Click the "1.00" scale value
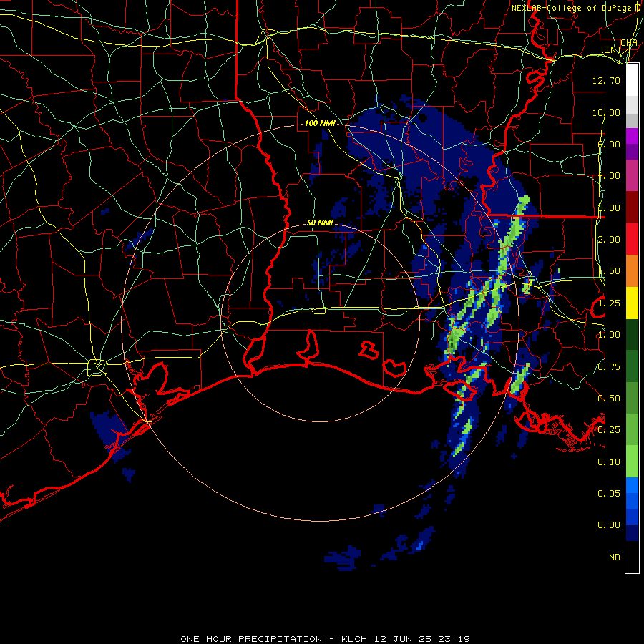The image size is (644, 644). (x=609, y=335)
